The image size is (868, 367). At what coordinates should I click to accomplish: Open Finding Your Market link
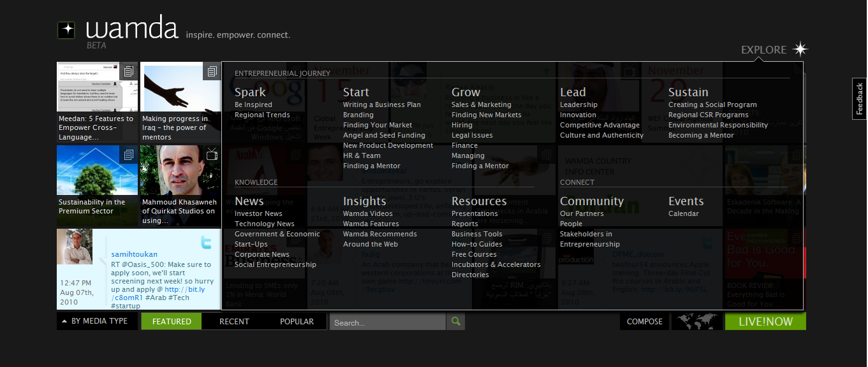pos(378,125)
